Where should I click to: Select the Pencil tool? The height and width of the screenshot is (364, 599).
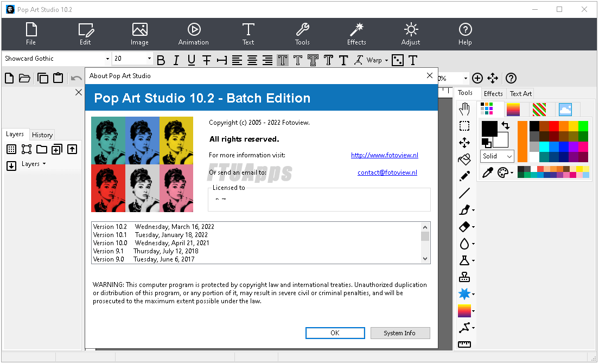point(464,176)
